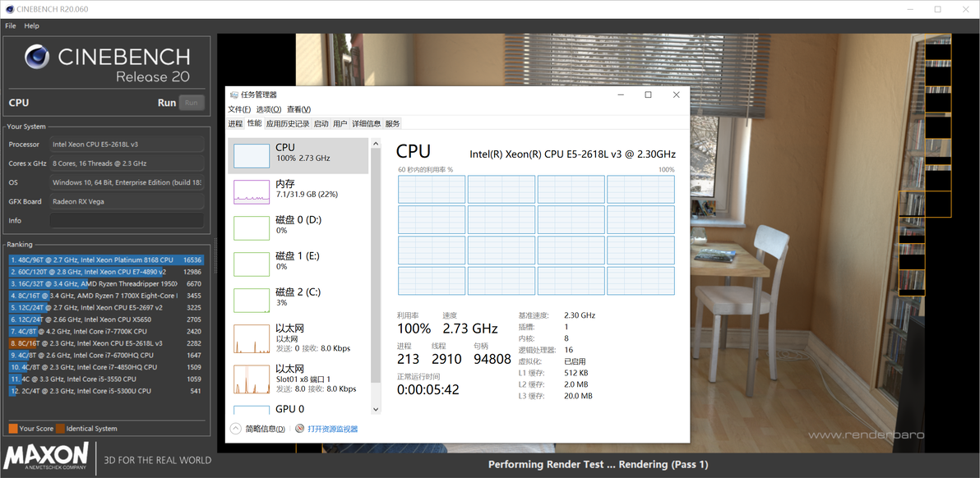Click the MAXON logo
Screen dimensions: 980x478
tap(46, 456)
